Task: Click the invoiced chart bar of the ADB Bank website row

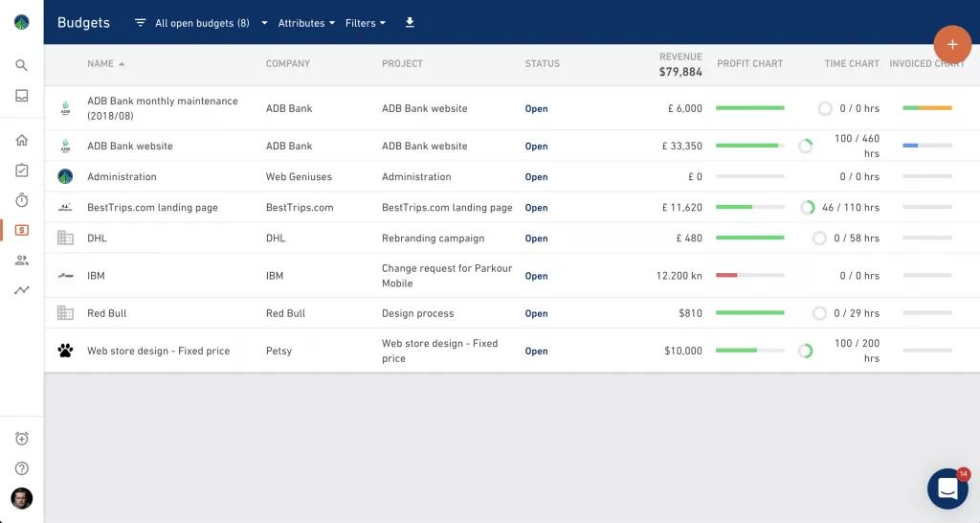Action: tap(927, 146)
